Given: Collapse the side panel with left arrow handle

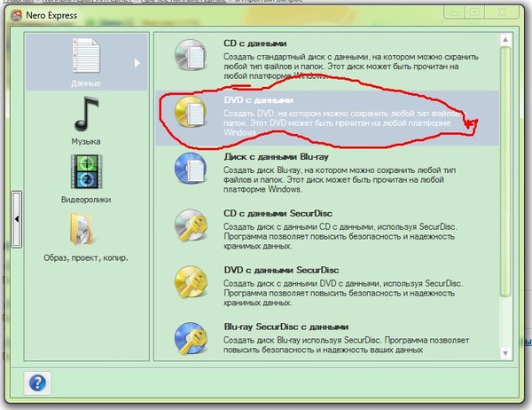Looking at the screenshot, I should pos(17,219).
